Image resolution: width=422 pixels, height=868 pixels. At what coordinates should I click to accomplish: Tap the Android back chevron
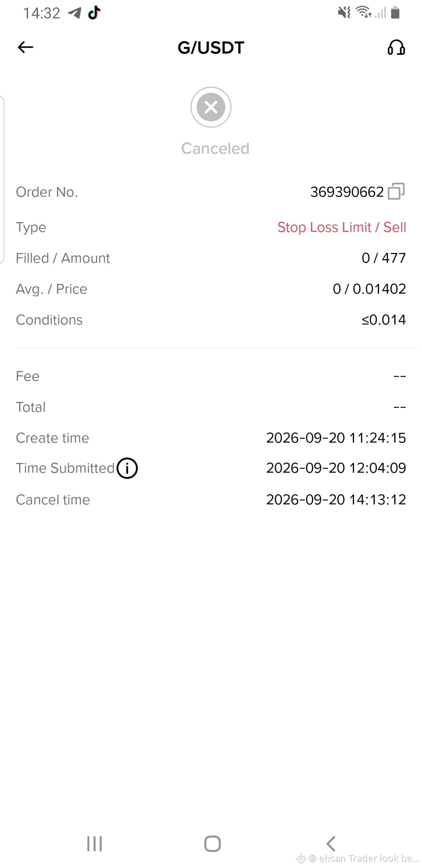(331, 843)
